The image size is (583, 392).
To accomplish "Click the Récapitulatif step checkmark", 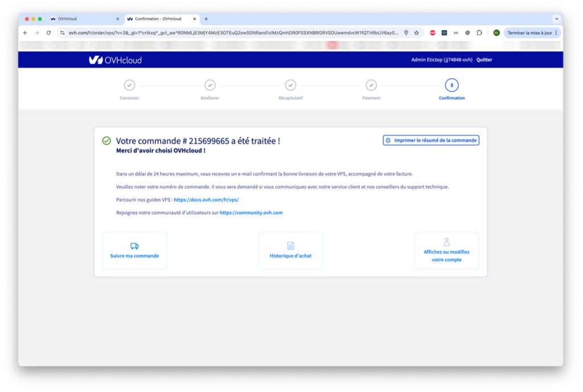I will [291, 85].
